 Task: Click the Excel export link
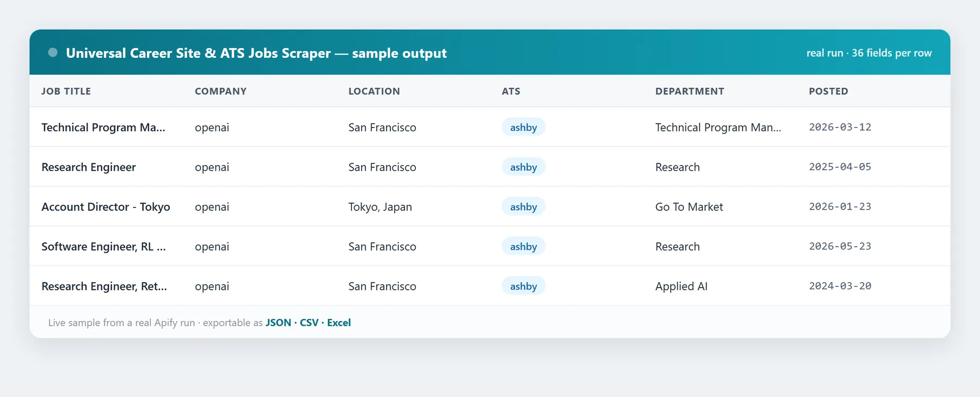pos(339,322)
